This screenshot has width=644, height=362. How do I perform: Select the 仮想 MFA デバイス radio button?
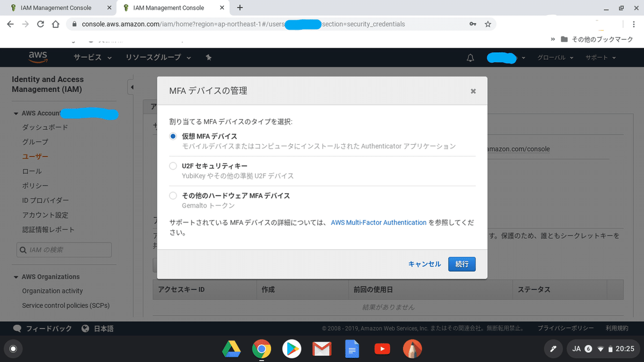pyautogui.click(x=173, y=136)
